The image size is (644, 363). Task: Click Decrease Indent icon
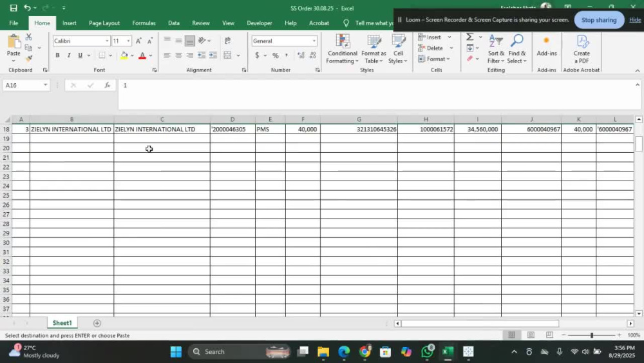[x=201, y=55]
